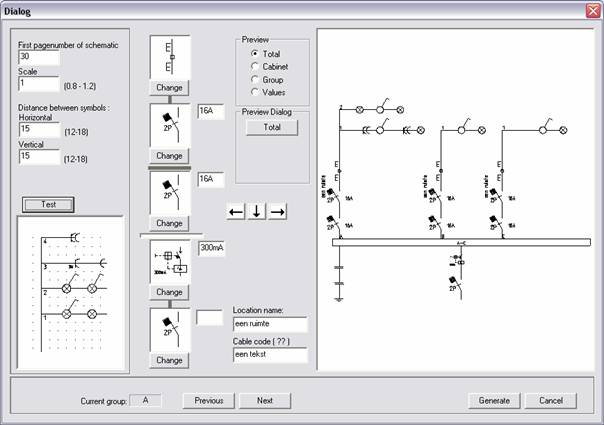Select the Cabinet preview option

click(x=255, y=66)
